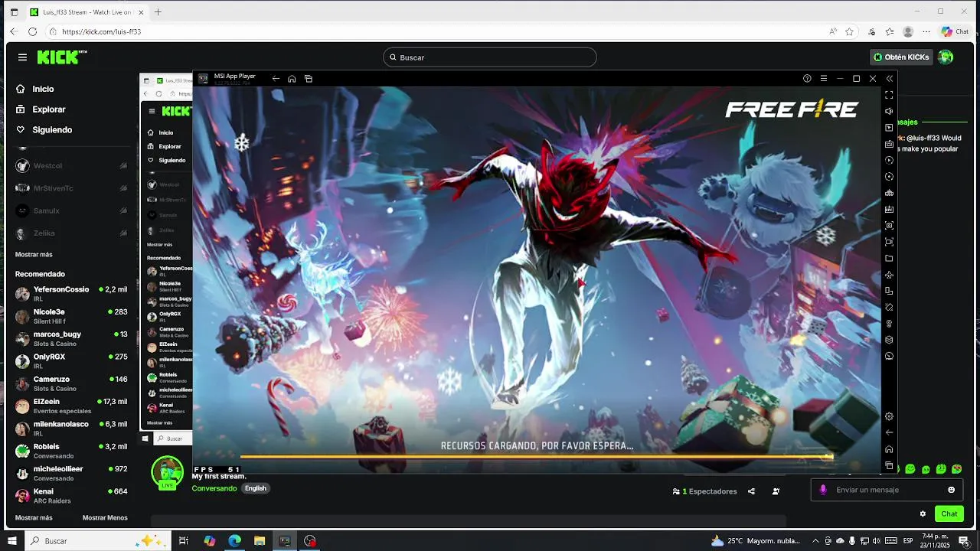Open File Explorer from the taskbar
This screenshot has height=551, width=980.
click(260, 540)
